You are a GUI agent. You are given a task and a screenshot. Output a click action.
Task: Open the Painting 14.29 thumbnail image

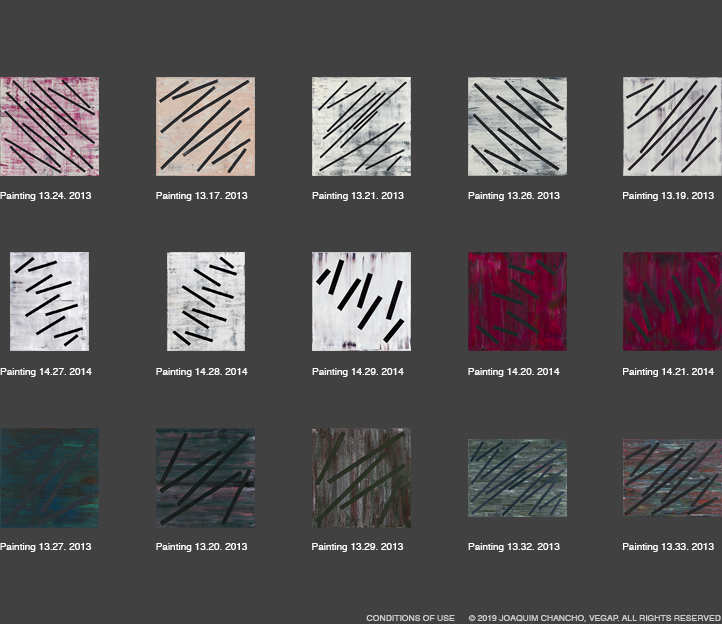(x=361, y=301)
